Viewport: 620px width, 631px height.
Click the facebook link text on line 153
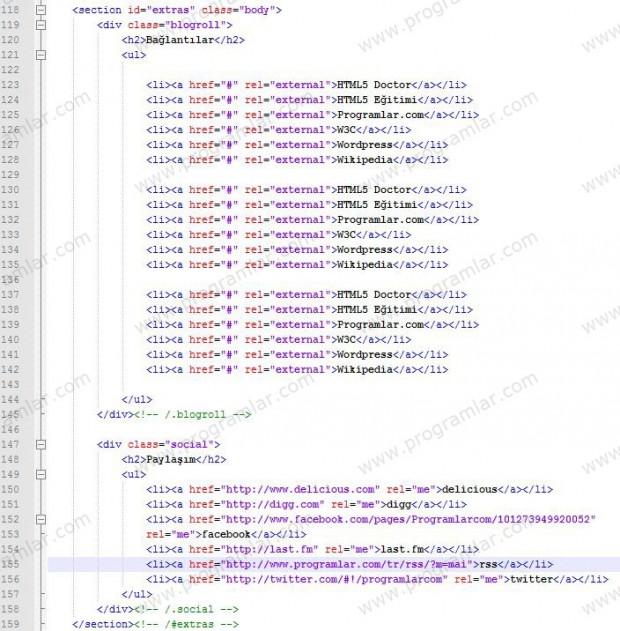(226, 534)
